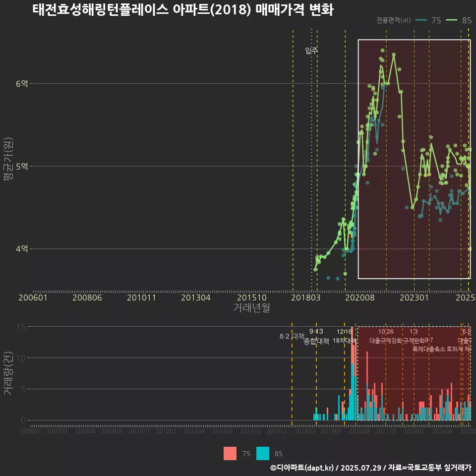The width and height of the screenshot is (476, 476).
Task: Click the 12·16 18차대책 annotation
Action: (x=344, y=336)
